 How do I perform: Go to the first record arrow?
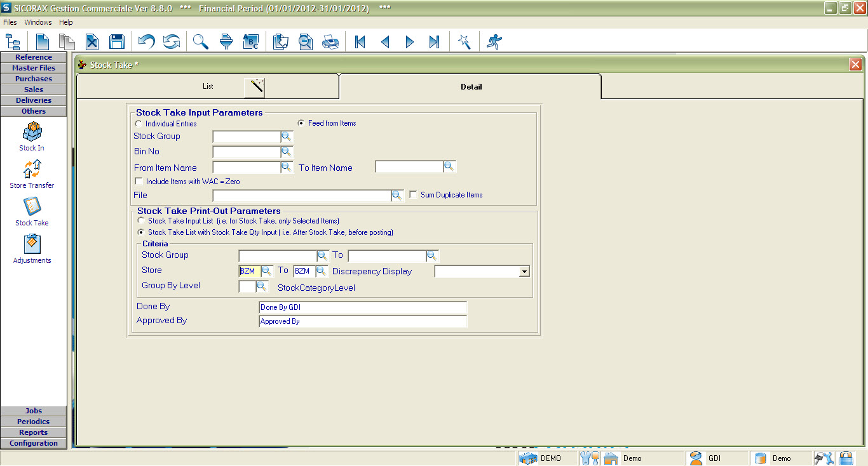pos(360,42)
